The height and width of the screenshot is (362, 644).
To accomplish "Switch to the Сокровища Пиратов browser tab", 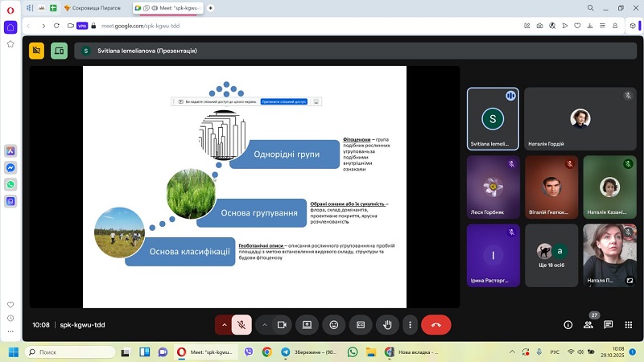I will [x=89, y=7].
